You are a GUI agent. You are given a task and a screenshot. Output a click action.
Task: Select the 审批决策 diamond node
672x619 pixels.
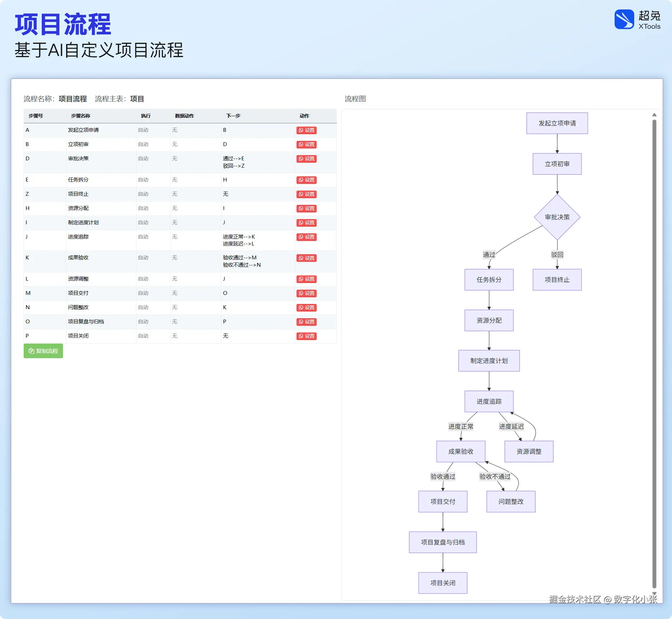pos(557,217)
